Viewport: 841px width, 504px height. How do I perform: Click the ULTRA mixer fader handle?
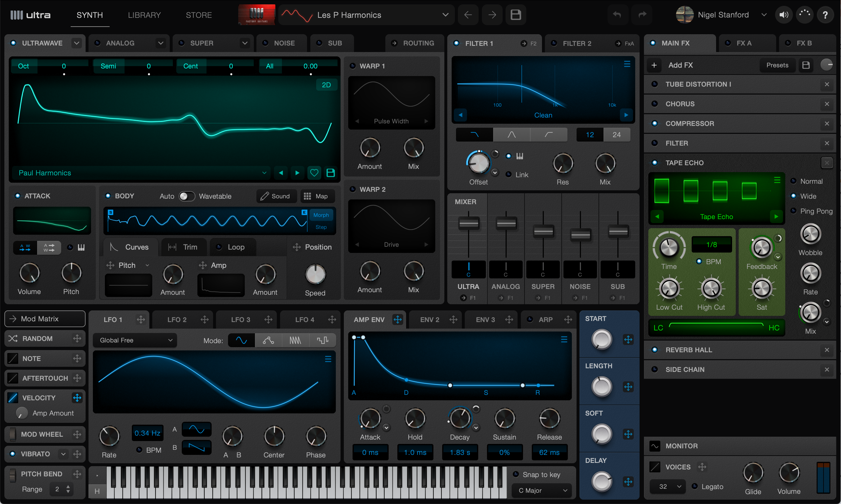point(468,223)
